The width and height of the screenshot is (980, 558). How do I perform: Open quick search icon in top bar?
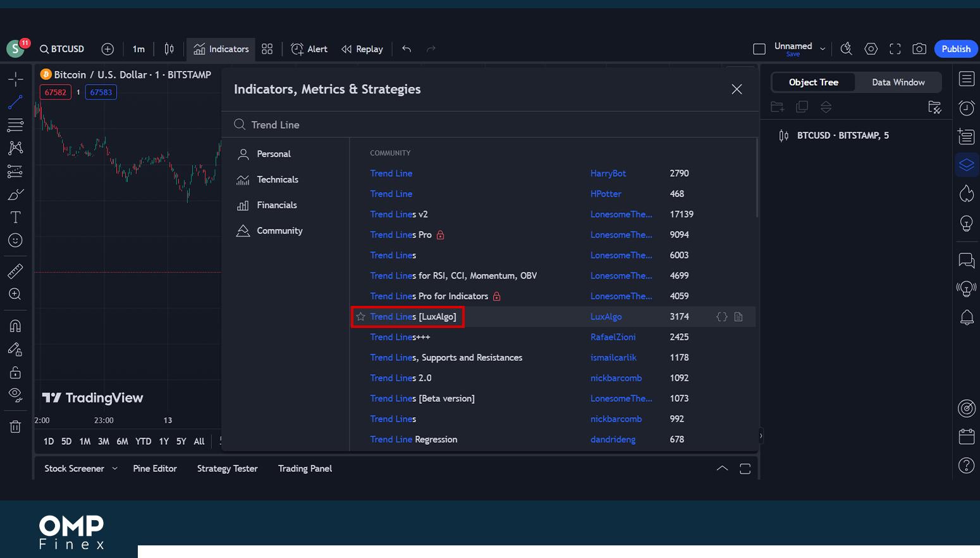(x=846, y=49)
